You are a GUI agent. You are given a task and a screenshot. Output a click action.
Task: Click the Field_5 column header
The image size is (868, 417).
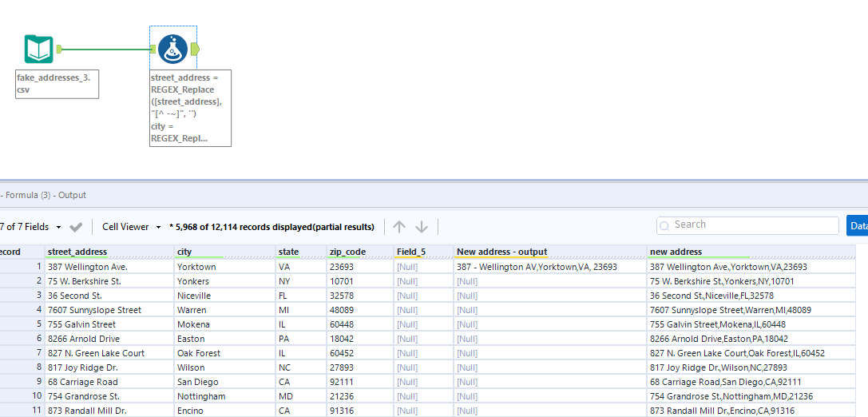(423, 252)
